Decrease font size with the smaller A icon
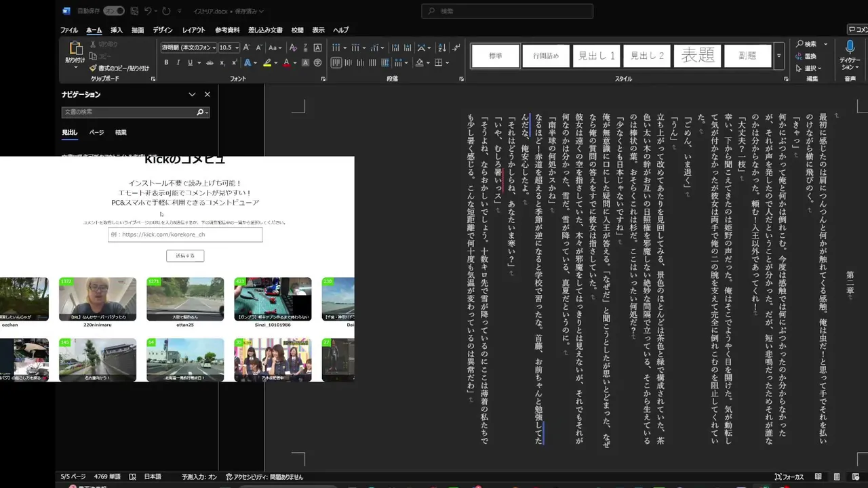This screenshot has height=488, width=868. (x=259, y=47)
